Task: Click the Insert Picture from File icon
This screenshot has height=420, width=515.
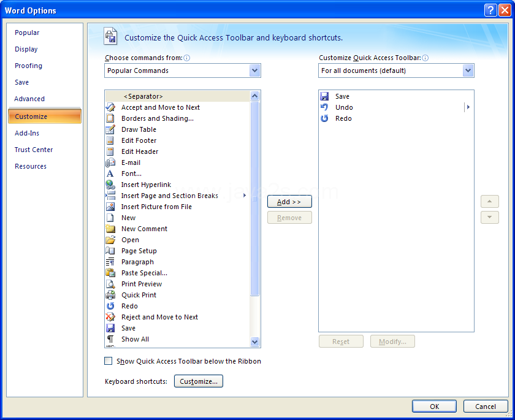Action: point(110,207)
